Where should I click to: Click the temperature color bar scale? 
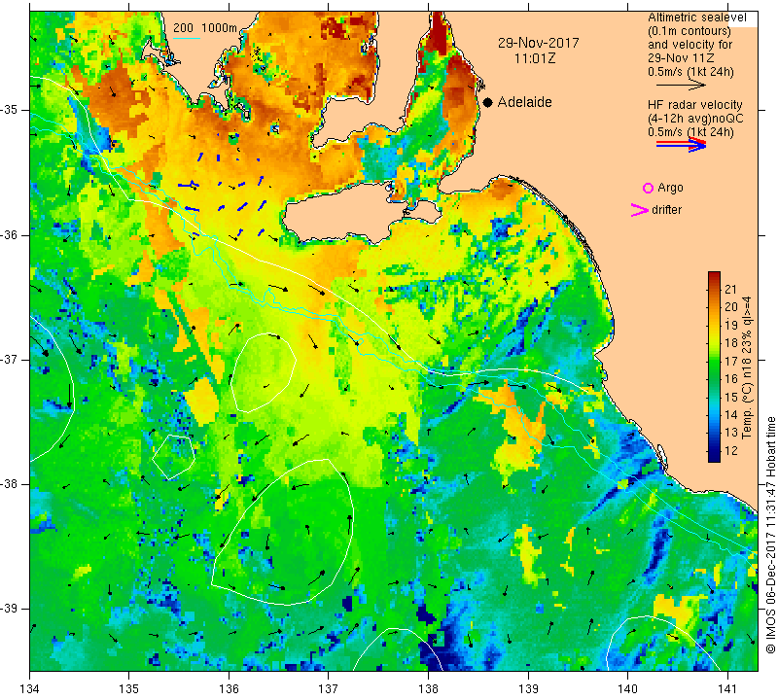point(714,367)
